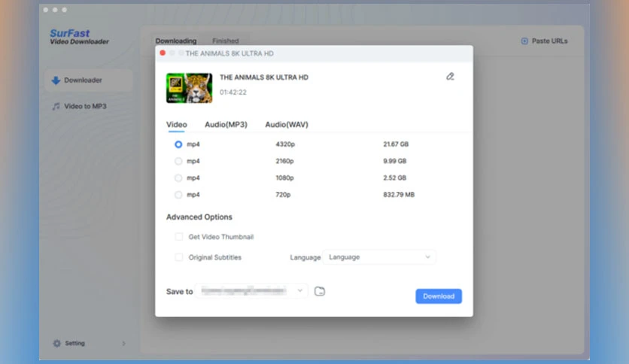Click the blue Download button
The height and width of the screenshot is (364, 629).
tap(439, 296)
